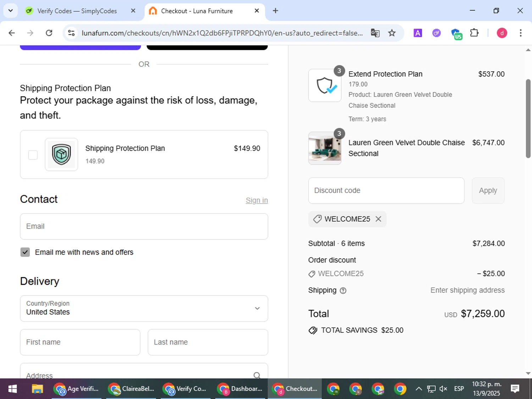This screenshot has width=532, height=399.
Task: Click the taskbar clock showing 10:32 p. m.
Action: pos(487,389)
